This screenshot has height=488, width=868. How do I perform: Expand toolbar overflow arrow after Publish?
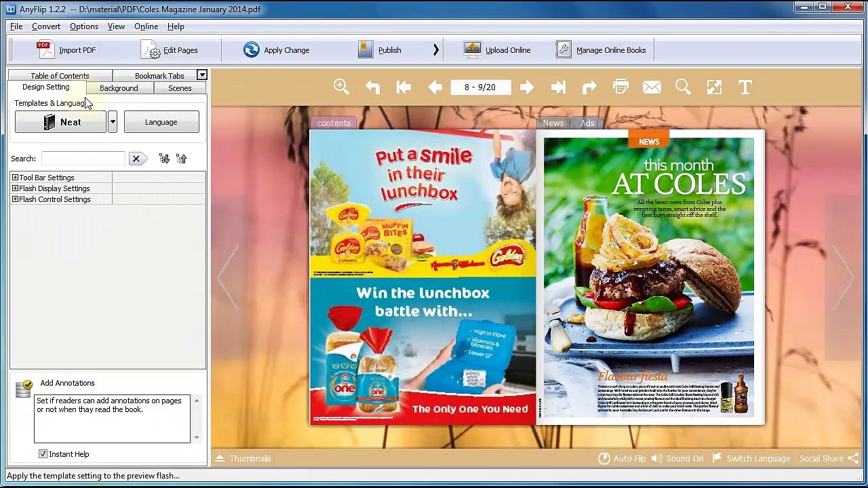(x=436, y=50)
